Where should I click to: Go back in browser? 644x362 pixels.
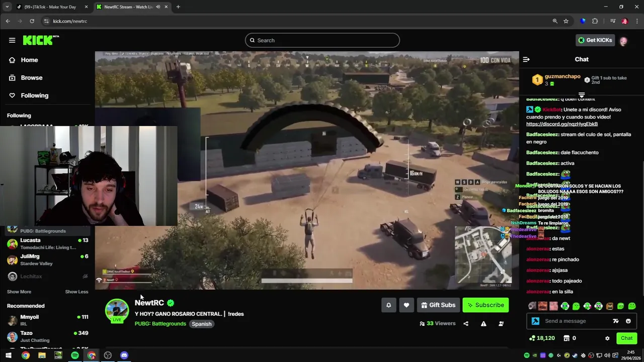(8, 21)
